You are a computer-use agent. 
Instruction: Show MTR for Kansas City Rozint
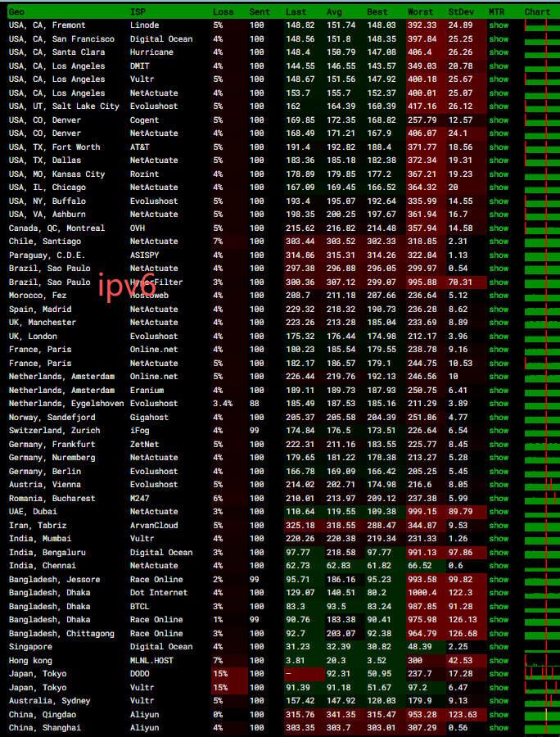point(499,174)
